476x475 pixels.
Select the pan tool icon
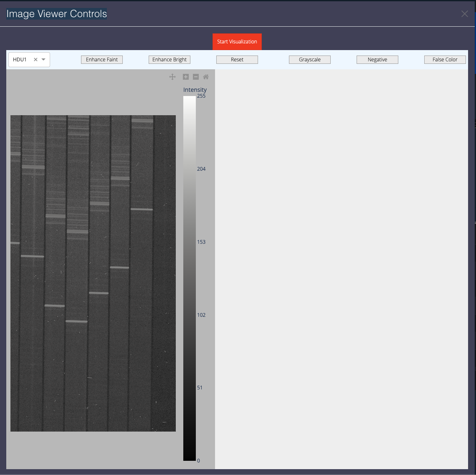(x=172, y=77)
